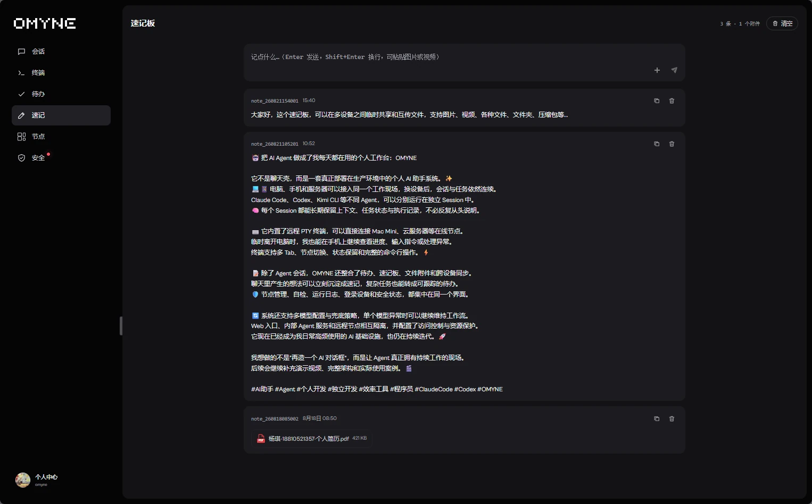The width and height of the screenshot is (812, 504).
Task: Copy the note_260821105201 note
Action: 657,144
